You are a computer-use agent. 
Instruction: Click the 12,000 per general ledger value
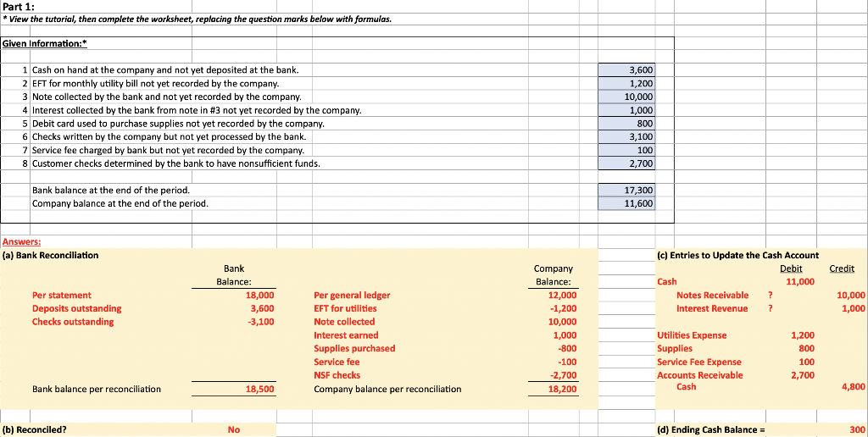coord(562,295)
